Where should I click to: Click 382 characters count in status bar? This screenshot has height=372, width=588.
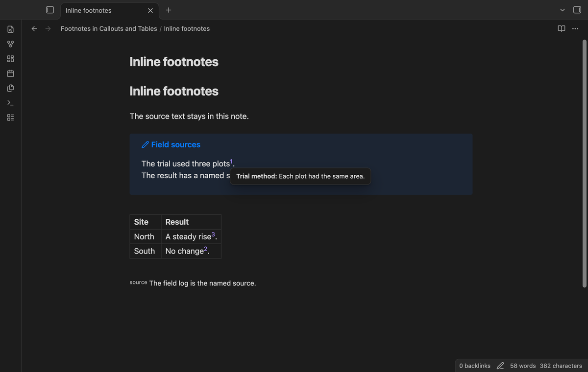click(x=561, y=366)
